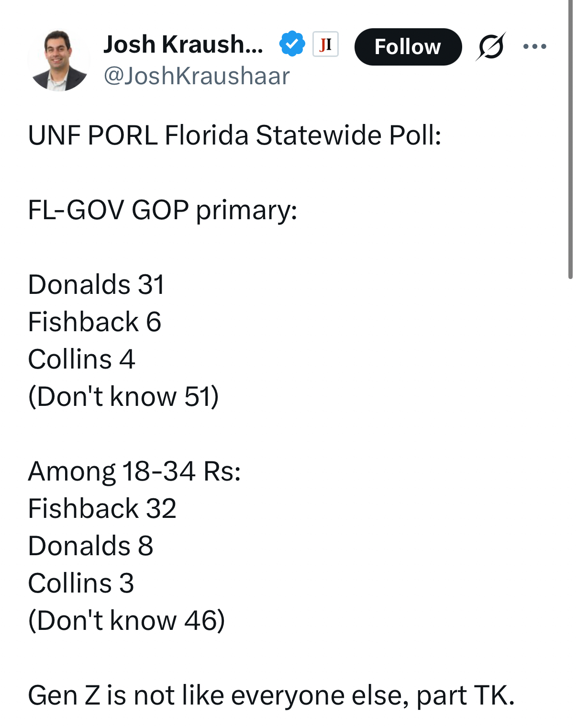Click the "Fishback 6" result line
This screenshot has height=728, width=577.
pos(94,322)
